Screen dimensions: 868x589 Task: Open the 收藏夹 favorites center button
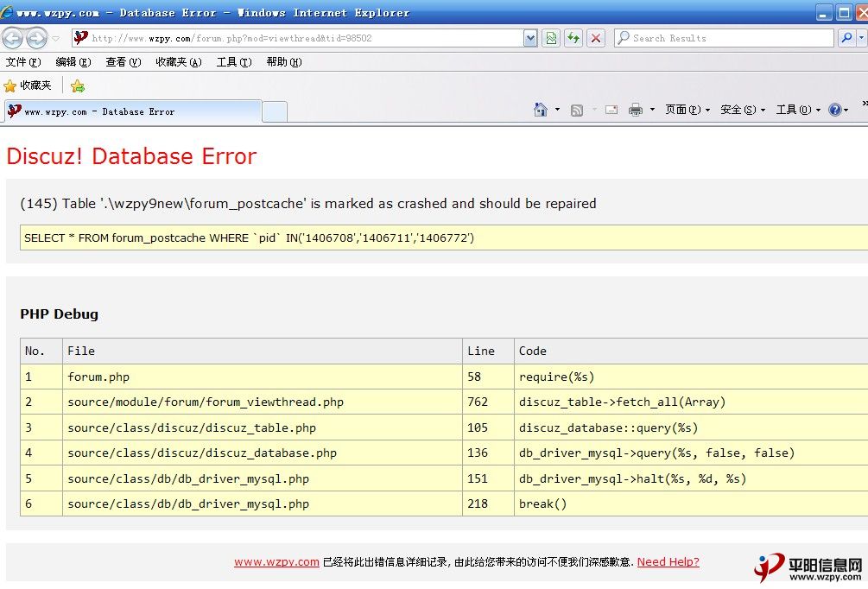tap(28, 85)
